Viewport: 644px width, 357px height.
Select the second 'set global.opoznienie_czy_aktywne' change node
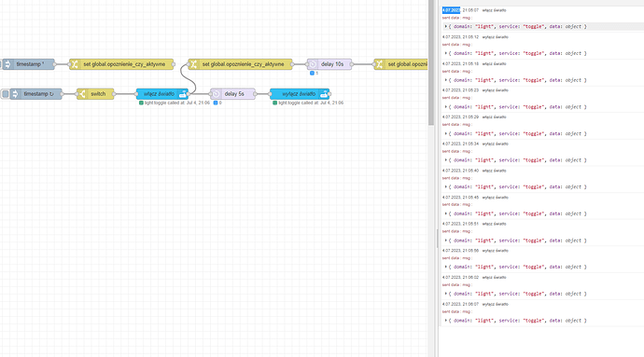[x=240, y=64]
